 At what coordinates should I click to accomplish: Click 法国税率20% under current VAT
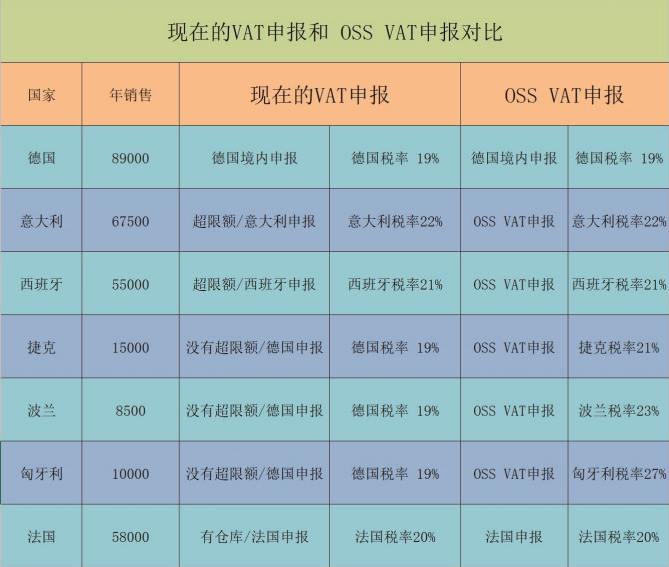pyautogui.click(x=395, y=536)
